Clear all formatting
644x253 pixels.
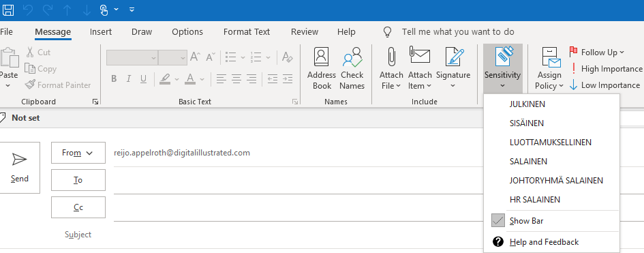(x=288, y=57)
